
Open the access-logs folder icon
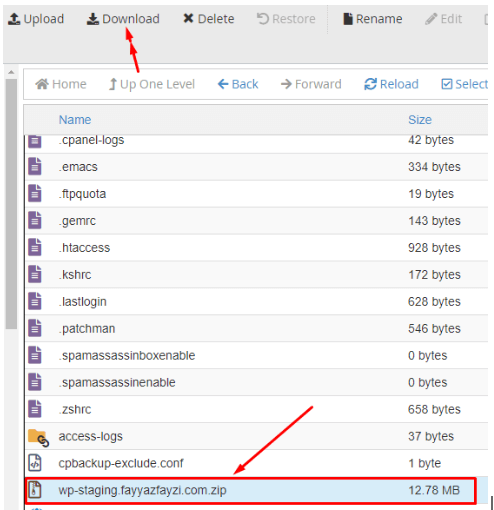38,437
